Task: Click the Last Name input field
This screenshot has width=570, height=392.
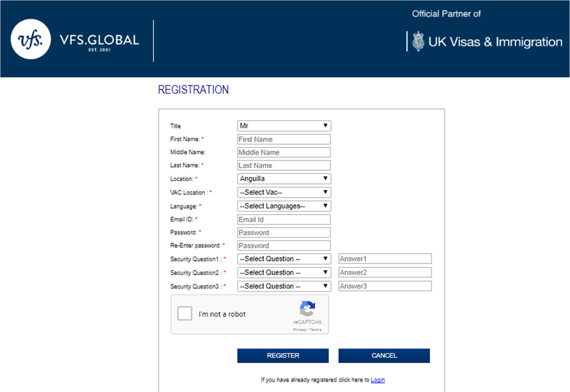Action: pyautogui.click(x=284, y=165)
